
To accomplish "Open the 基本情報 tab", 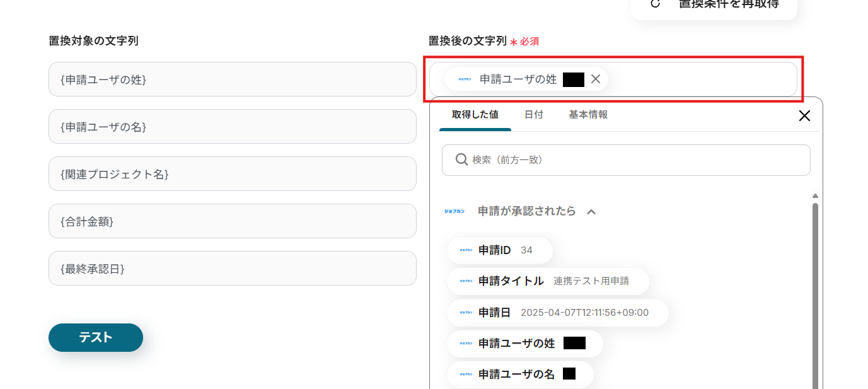I will 588,115.
